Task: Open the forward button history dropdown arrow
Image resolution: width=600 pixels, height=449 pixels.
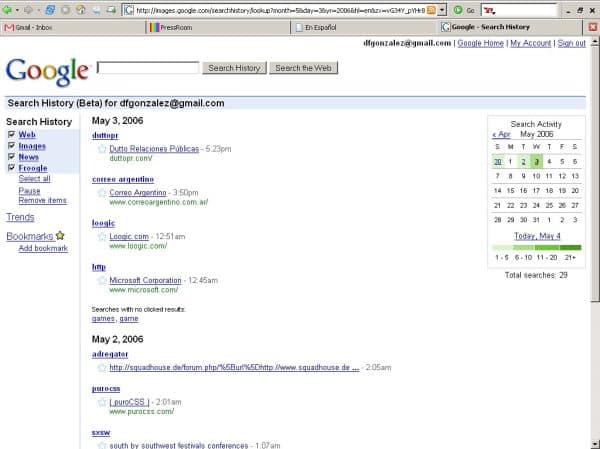Action: (x=39, y=10)
